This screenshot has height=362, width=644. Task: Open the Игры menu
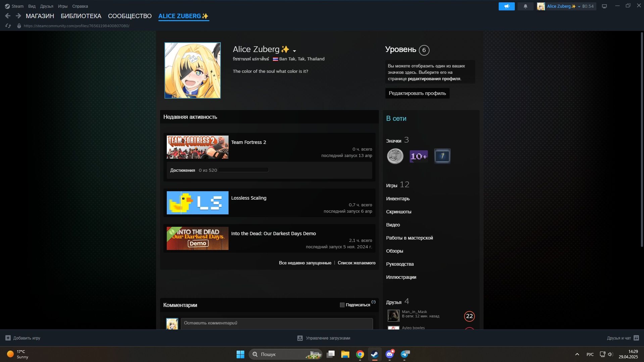click(63, 6)
